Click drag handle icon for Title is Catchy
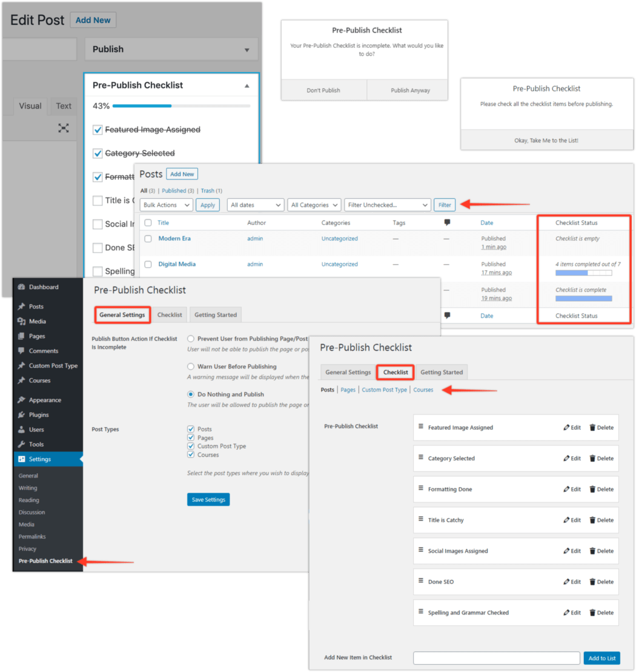This screenshot has height=672, width=636. coord(420,519)
